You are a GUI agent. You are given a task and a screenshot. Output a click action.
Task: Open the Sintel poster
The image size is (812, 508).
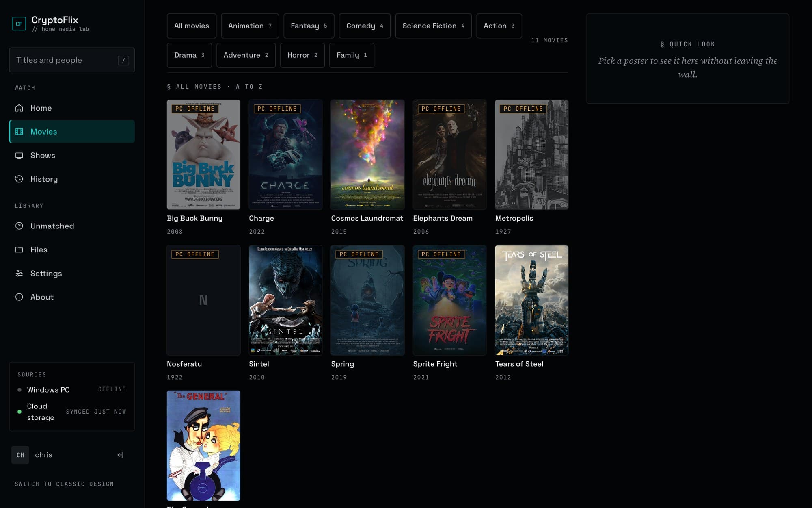(x=285, y=300)
